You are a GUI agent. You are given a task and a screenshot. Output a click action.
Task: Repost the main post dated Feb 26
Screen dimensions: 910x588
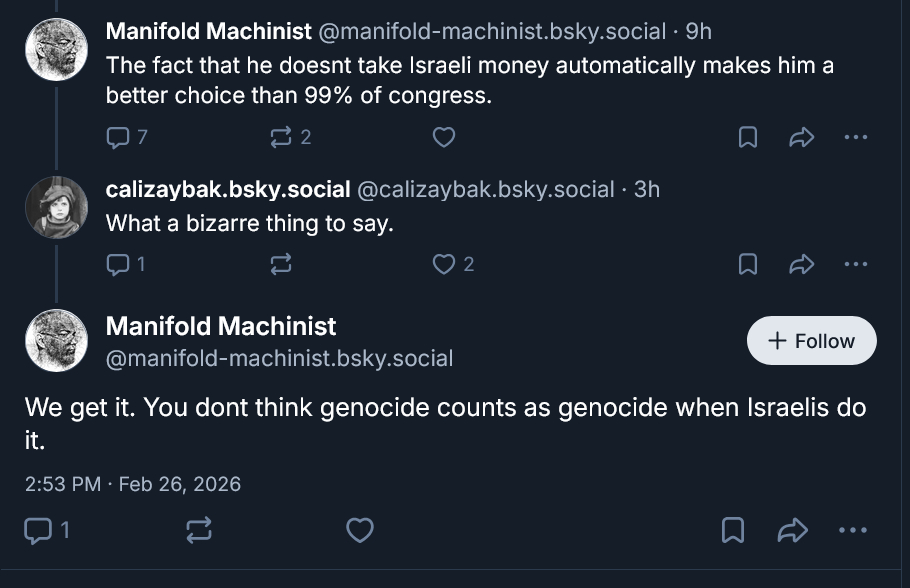tap(199, 531)
